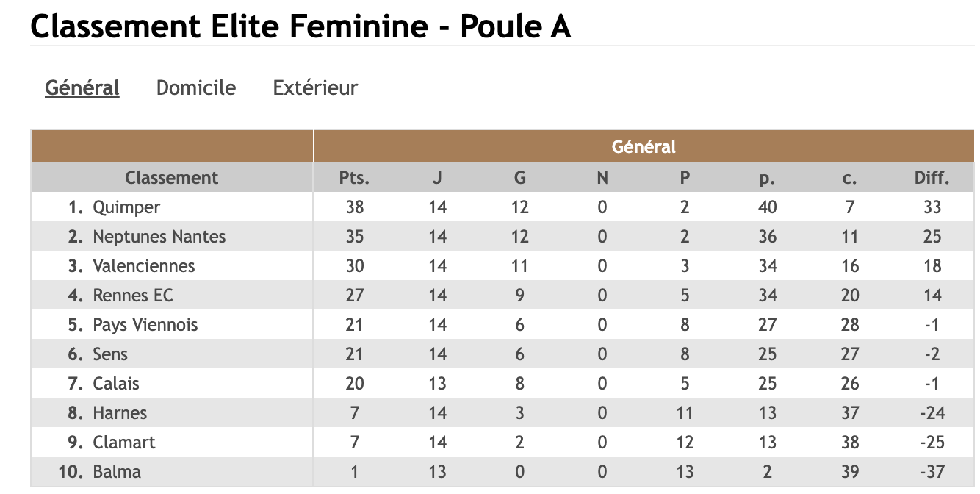Switch to the Général tab

82,88
